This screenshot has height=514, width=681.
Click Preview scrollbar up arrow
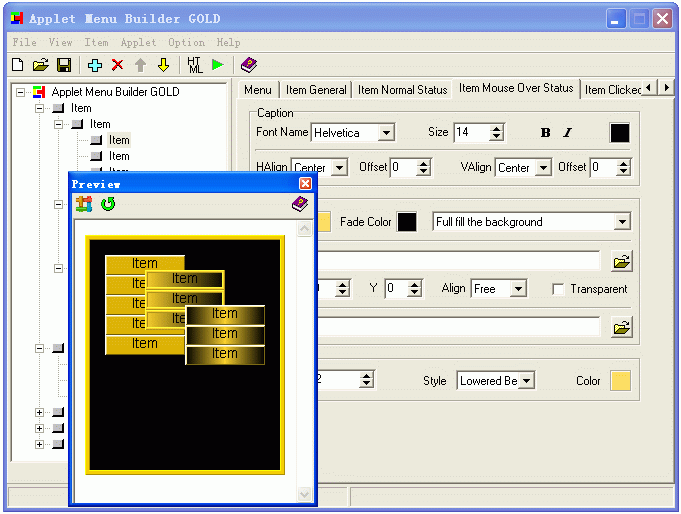(x=305, y=229)
